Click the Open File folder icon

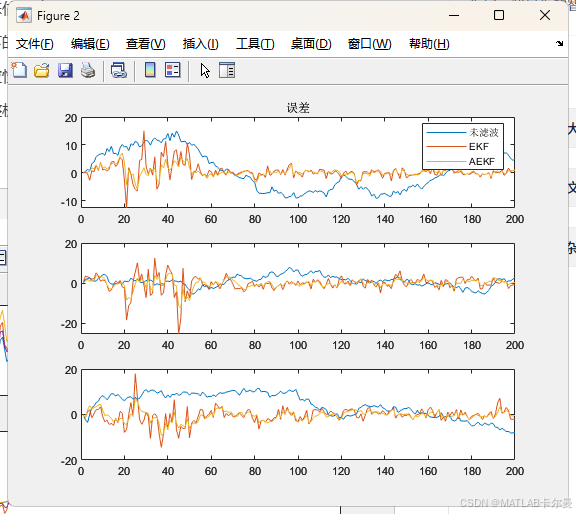click(x=42, y=70)
